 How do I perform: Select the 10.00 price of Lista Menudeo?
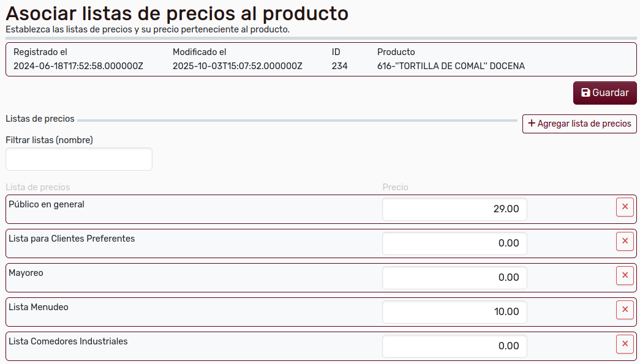[x=454, y=311]
